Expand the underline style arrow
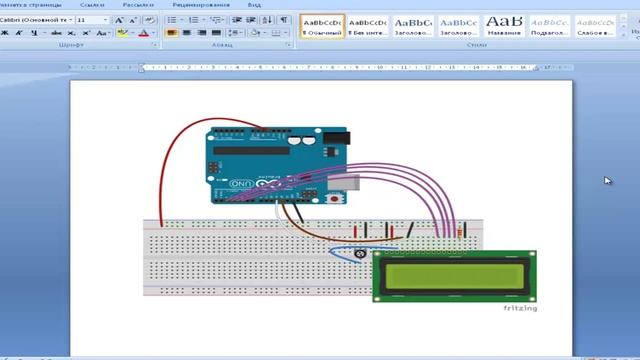 click(44, 33)
